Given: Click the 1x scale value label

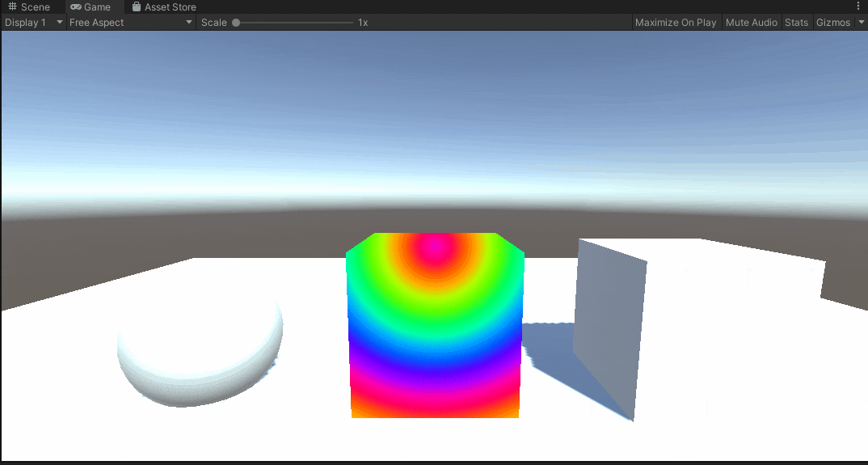Looking at the screenshot, I should point(363,23).
